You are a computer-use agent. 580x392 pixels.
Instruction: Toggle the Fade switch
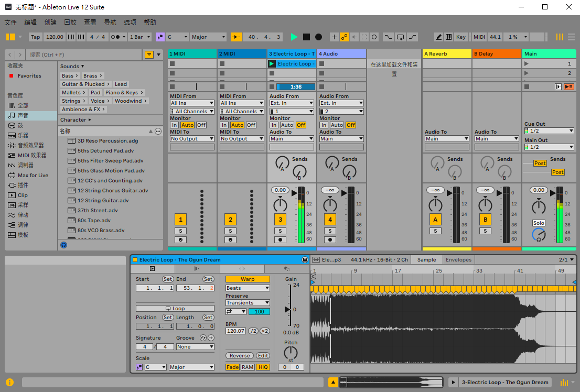click(232, 367)
